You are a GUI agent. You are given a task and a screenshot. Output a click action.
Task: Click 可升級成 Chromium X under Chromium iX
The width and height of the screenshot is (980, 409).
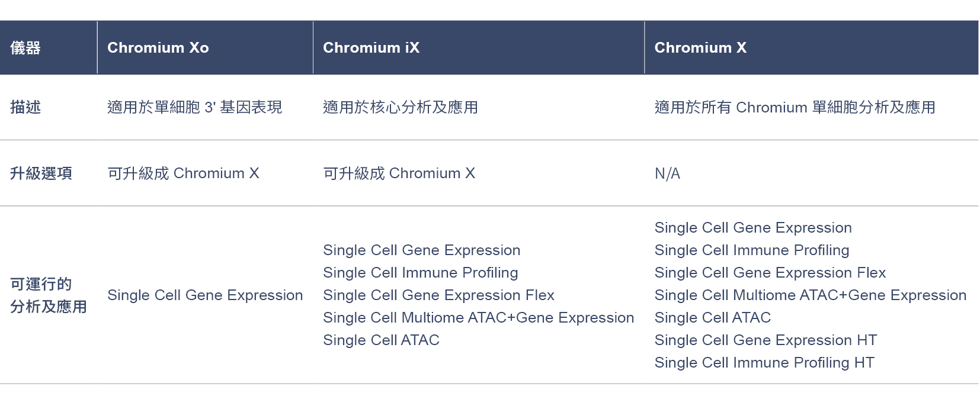point(399,173)
